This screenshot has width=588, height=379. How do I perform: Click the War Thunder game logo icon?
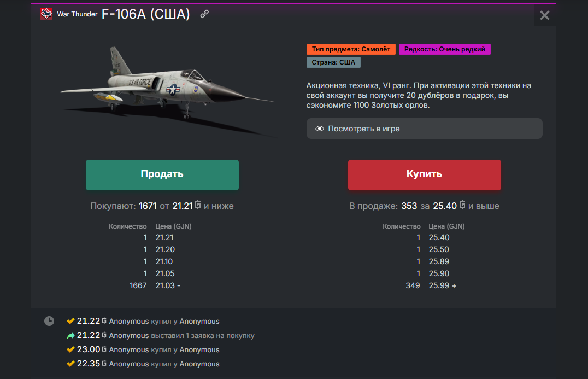46,14
